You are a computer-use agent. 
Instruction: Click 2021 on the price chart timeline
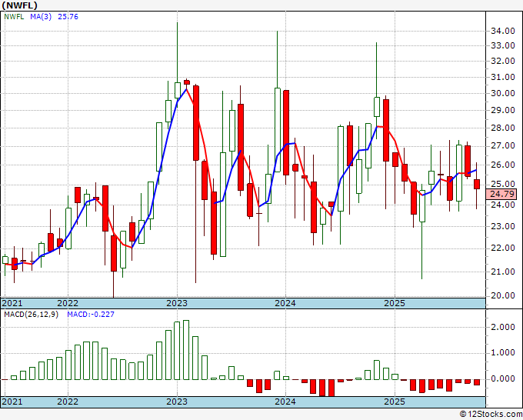[12, 303]
